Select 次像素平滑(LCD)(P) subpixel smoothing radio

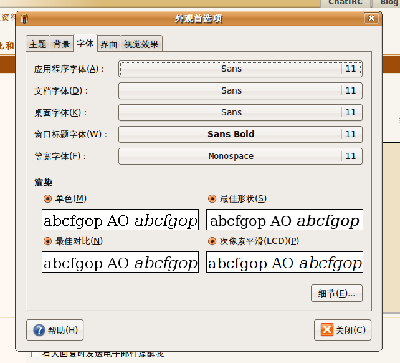click(253, 241)
